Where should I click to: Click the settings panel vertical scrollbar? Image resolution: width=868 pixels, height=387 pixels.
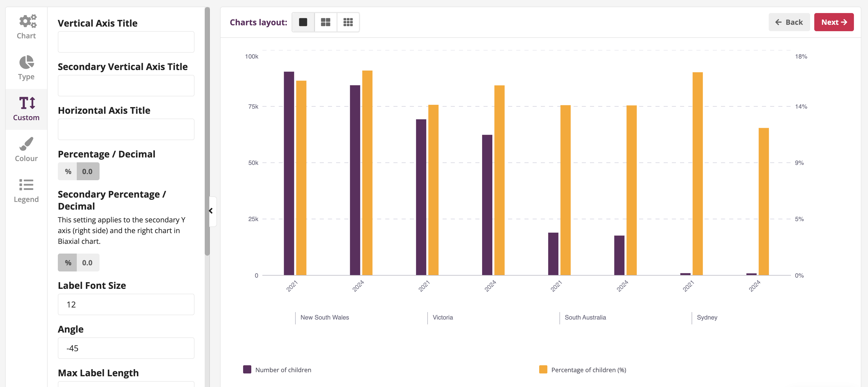(207, 131)
